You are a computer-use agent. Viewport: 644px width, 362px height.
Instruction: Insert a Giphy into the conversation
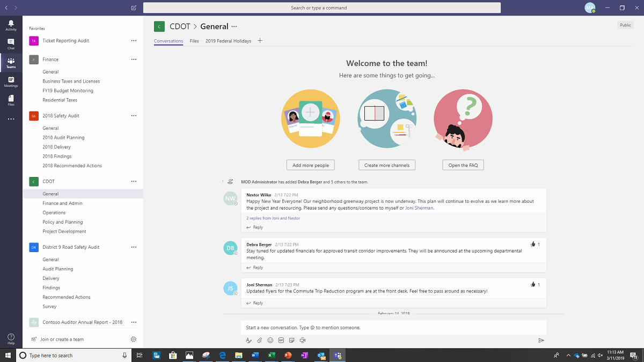281,340
